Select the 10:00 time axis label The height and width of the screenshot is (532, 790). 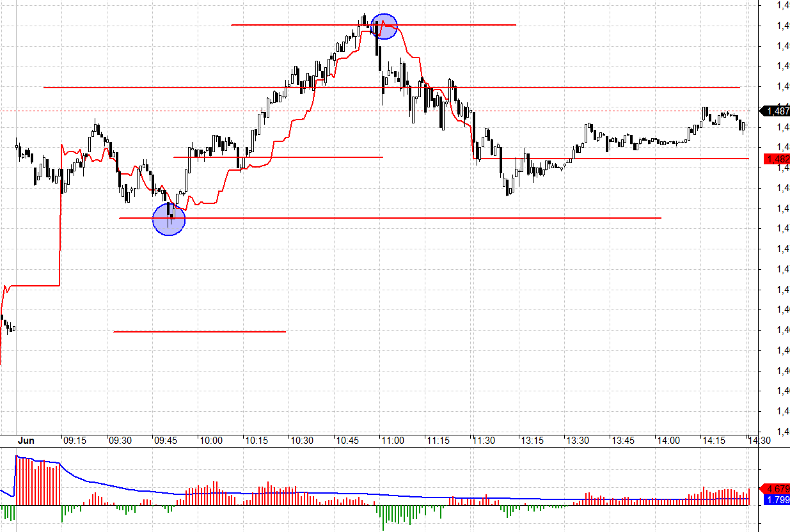pyautogui.click(x=211, y=441)
